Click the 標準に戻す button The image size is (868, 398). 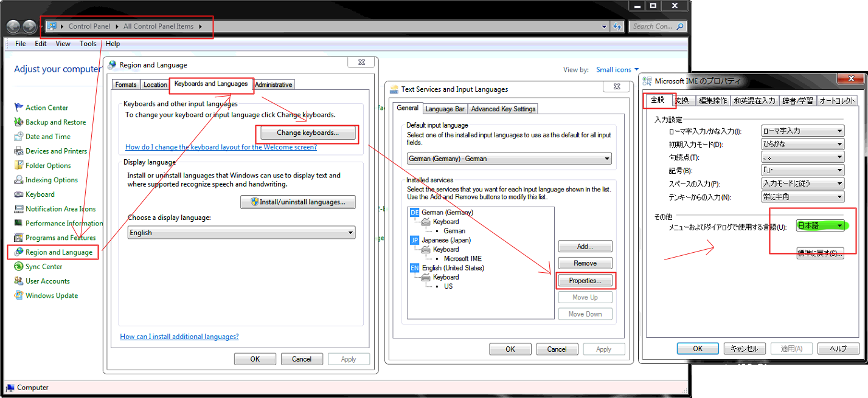click(x=821, y=253)
